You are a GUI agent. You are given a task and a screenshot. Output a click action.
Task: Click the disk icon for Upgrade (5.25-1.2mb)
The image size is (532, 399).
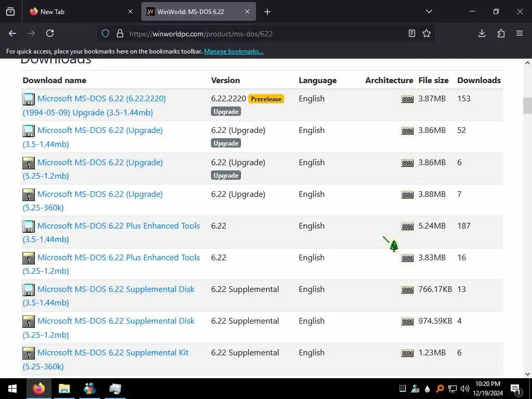click(29, 163)
